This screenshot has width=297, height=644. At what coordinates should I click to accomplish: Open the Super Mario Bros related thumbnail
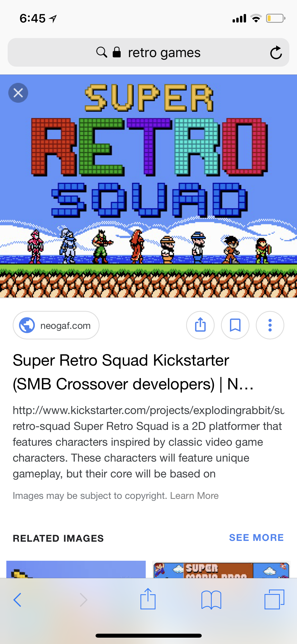tap(221, 570)
